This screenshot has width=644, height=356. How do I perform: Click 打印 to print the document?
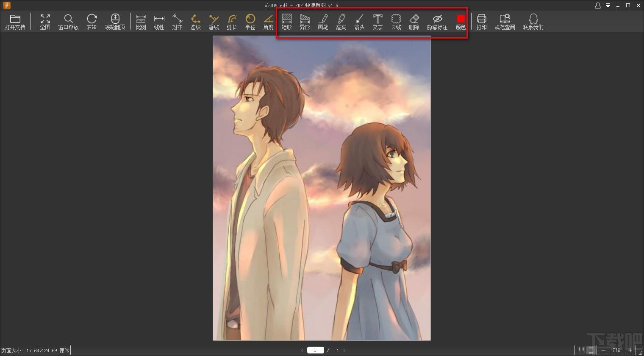click(x=481, y=22)
